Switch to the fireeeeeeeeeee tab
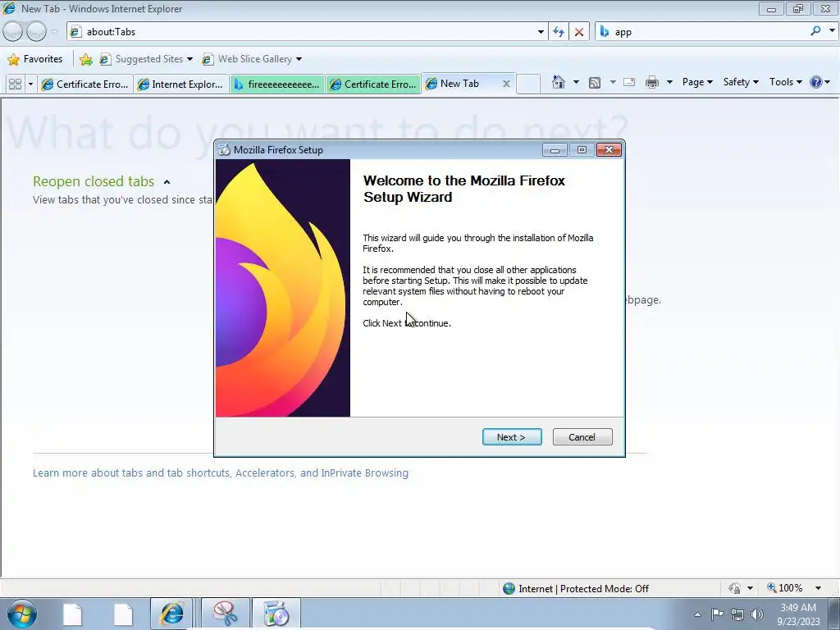This screenshot has width=840, height=630. coord(277,84)
